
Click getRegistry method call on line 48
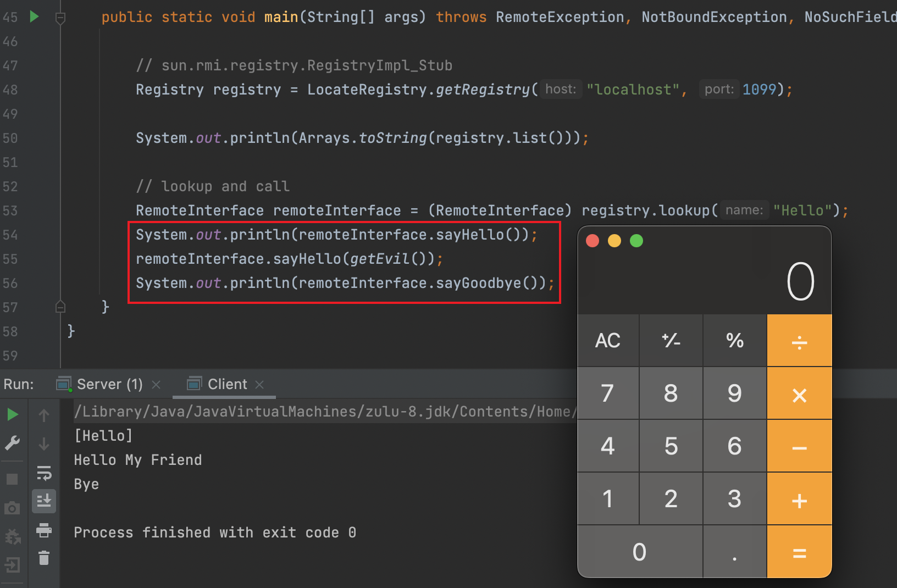coord(483,90)
